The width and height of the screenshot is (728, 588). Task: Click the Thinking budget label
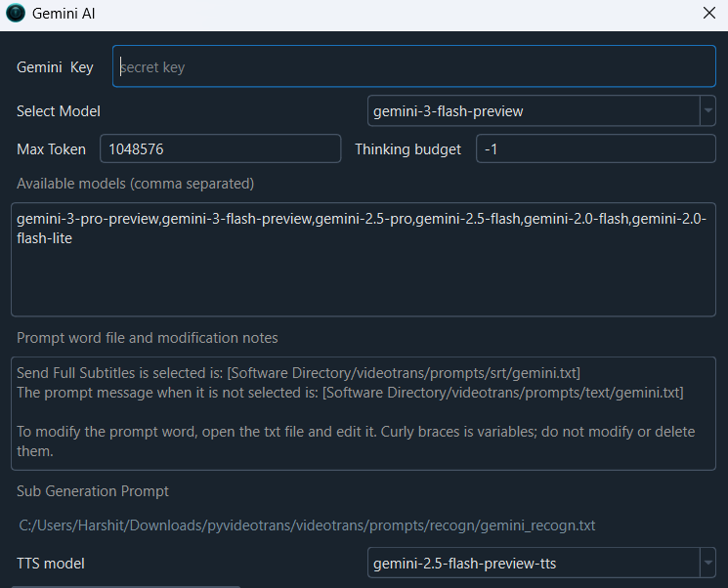click(407, 149)
